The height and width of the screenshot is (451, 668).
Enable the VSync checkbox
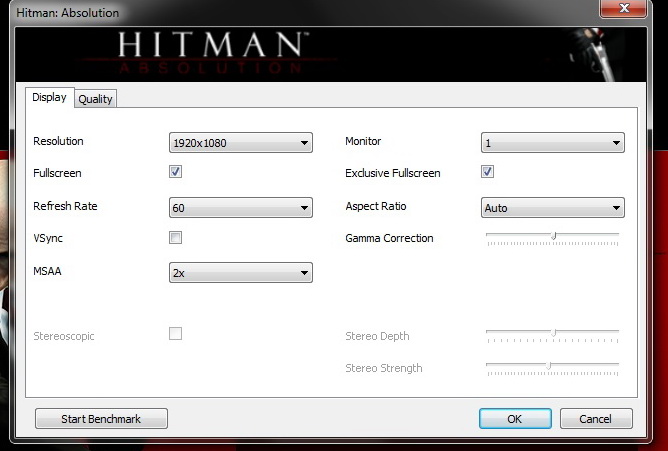coord(175,237)
